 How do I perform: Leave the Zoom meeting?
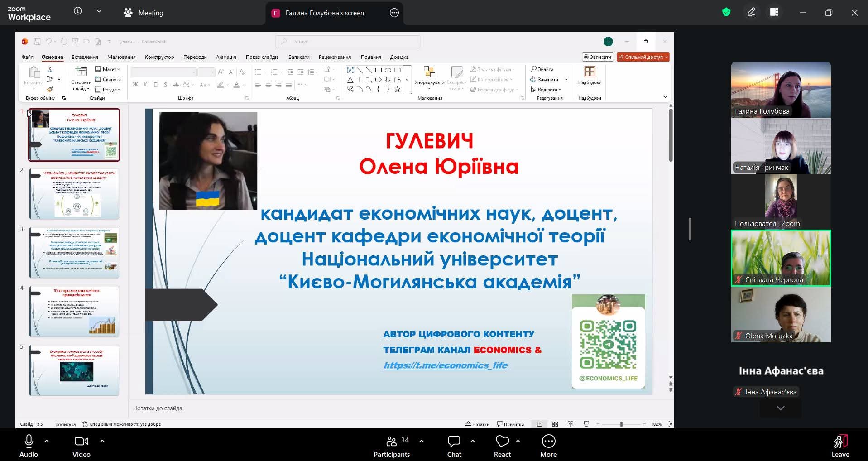tap(840, 446)
